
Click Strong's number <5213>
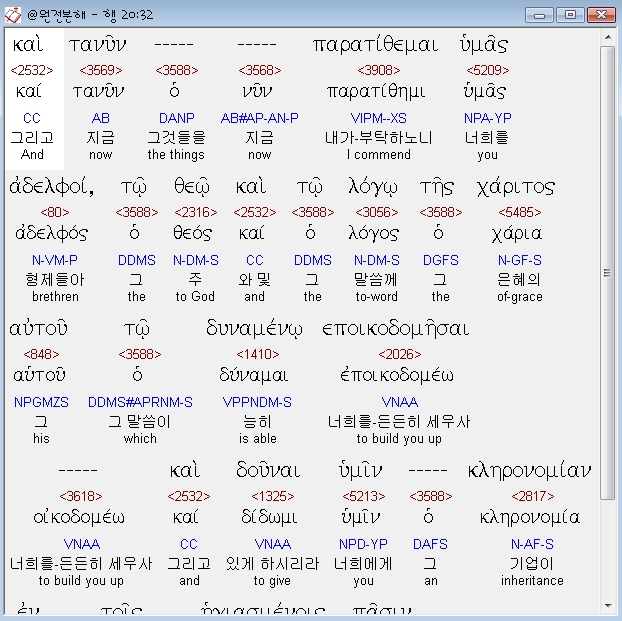click(x=364, y=496)
